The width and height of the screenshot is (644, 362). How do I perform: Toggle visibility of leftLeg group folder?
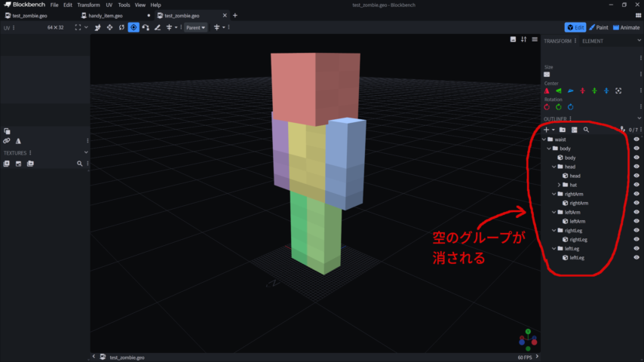tap(636, 249)
